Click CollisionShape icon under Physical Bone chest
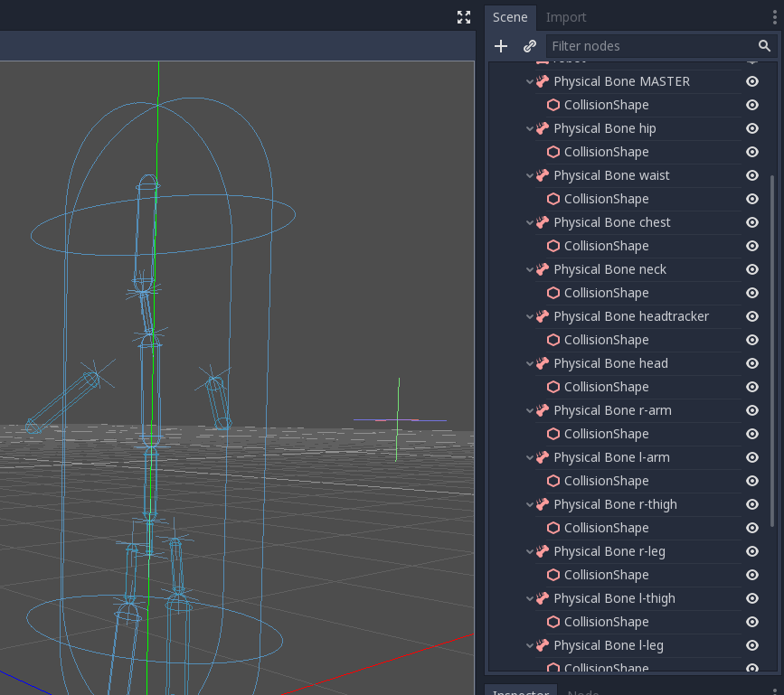 coord(553,246)
